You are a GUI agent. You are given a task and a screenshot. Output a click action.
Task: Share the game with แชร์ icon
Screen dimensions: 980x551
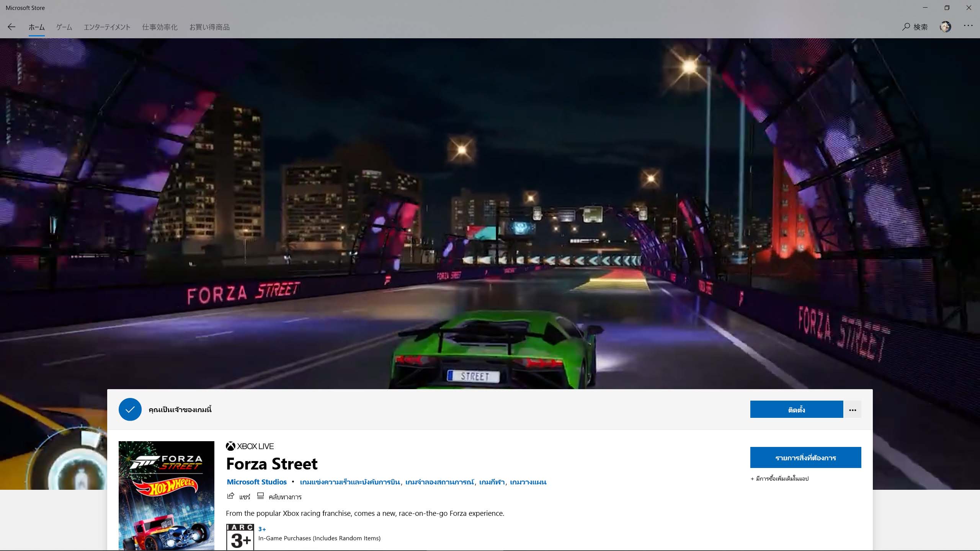tap(238, 497)
